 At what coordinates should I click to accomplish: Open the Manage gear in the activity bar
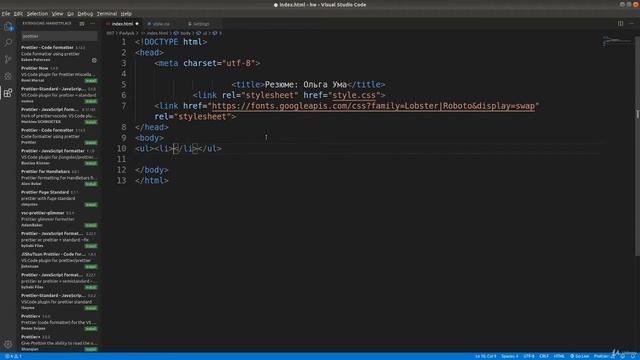[8, 344]
